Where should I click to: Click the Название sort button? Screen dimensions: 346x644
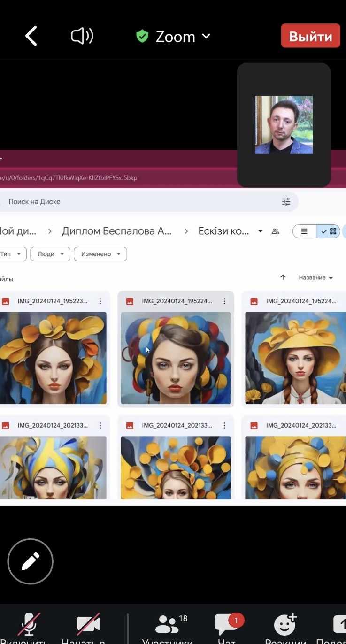[315, 278]
